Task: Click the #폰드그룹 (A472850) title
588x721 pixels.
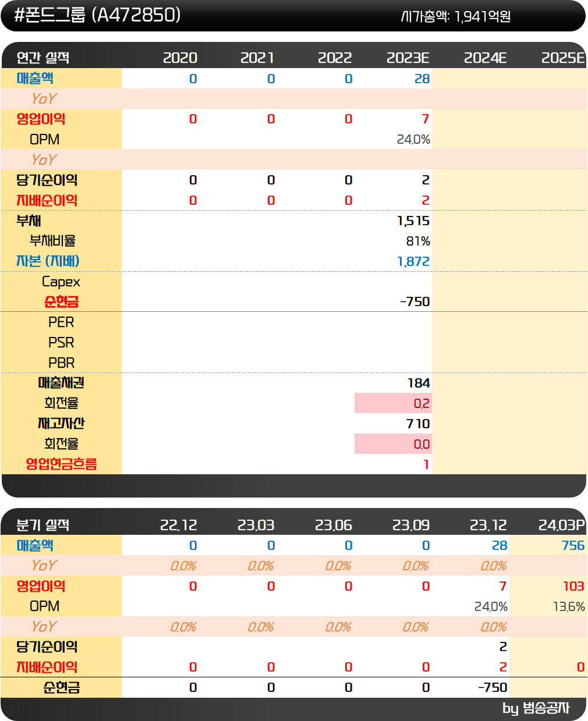Action: (97, 15)
